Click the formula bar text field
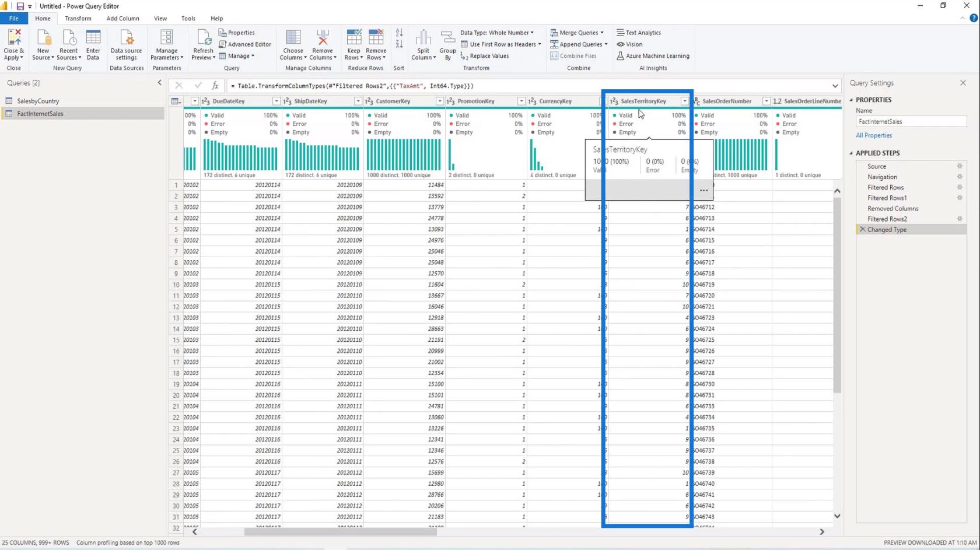The image size is (980, 550). coord(528,86)
